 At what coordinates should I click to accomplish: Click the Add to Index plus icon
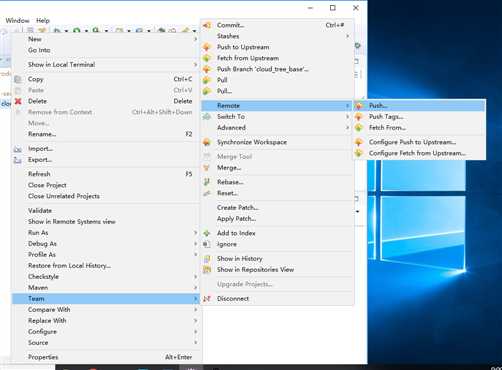coord(207,233)
